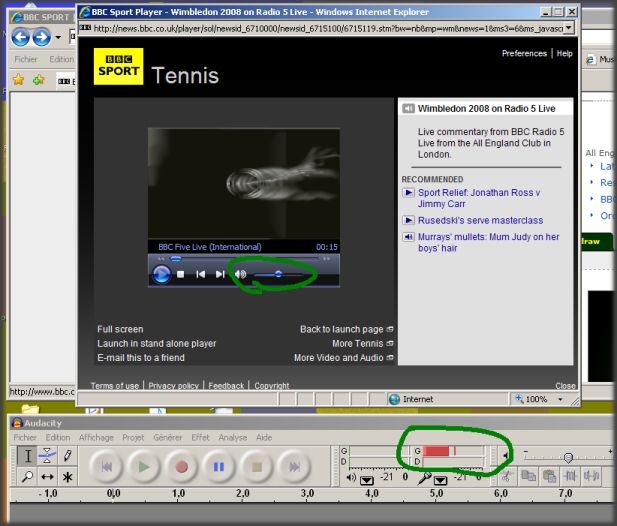Click the previous track button in the BBC player
The image size is (617, 526).
pyautogui.click(x=200, y=274)
